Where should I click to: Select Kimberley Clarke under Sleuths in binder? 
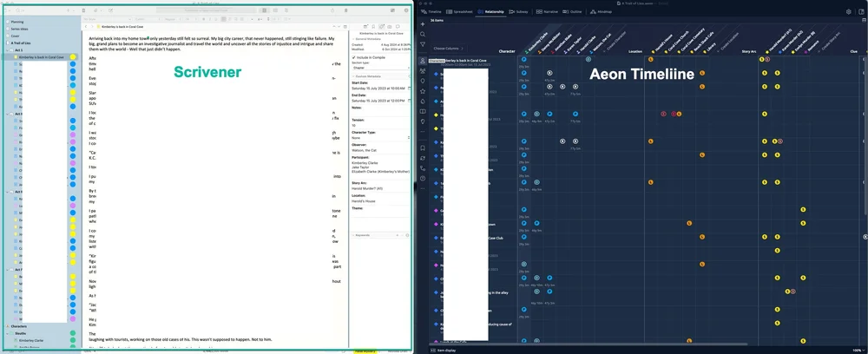coord(30,340)
